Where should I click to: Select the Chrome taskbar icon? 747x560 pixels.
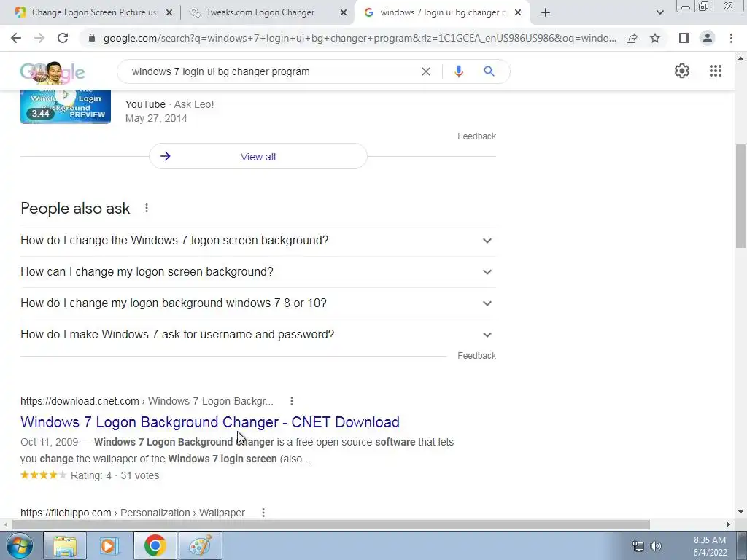[x=155, y=545]
